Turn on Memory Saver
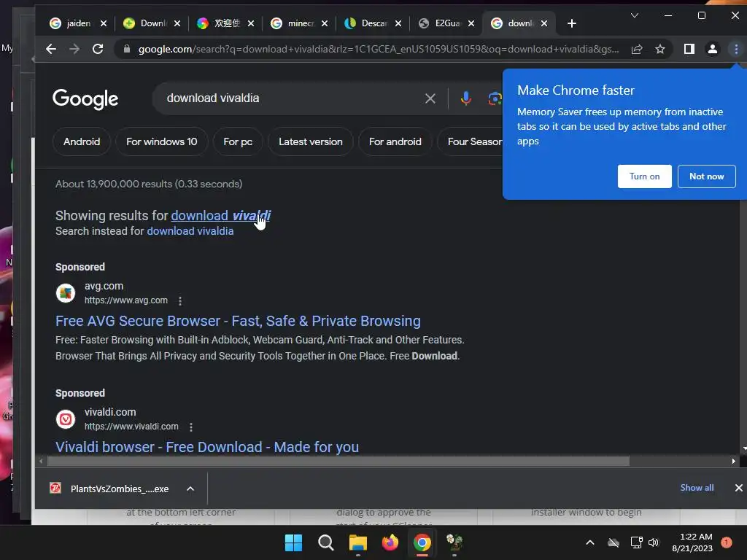747x560 pixels. tap(645, 176)
